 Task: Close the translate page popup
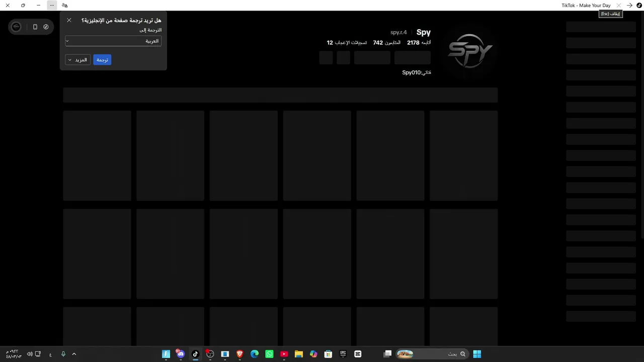click(69, 20)
